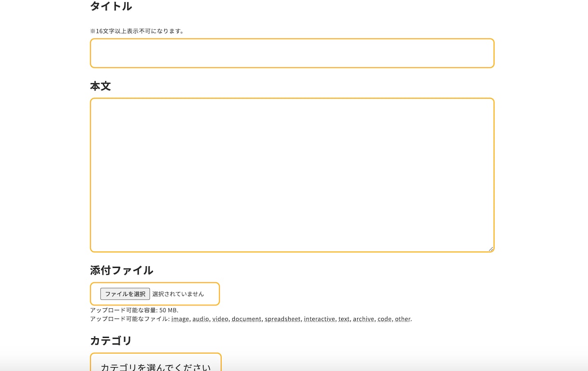Click the 添付ファイル heading label
The width and height of the screenshot is (588, 371).
[121, 270]
